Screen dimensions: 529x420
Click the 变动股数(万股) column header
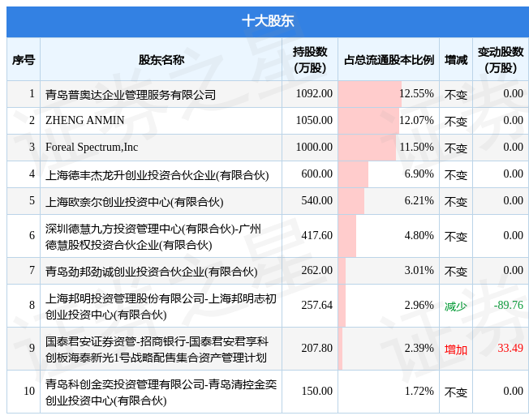point(501,60)
